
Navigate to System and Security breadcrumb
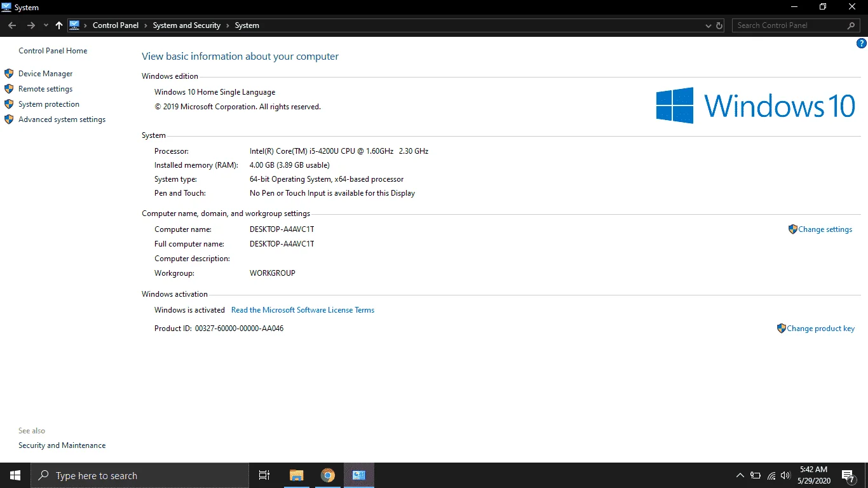(x=186, y=25)
